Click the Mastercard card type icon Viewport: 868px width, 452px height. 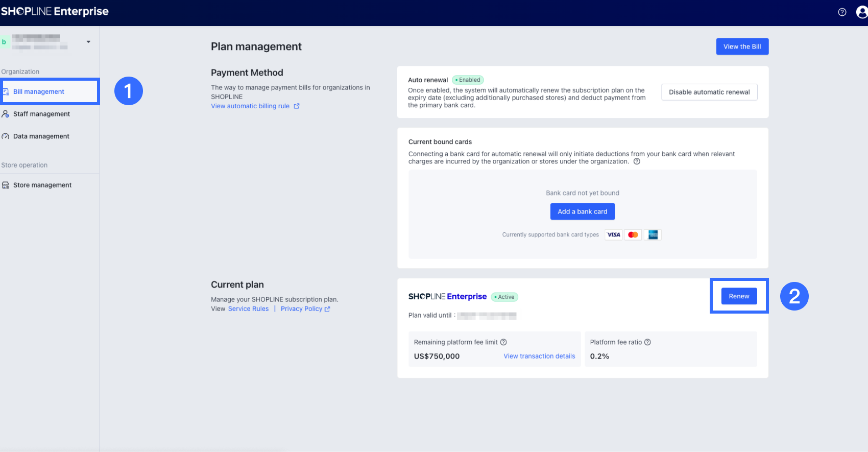coord(633,235)
